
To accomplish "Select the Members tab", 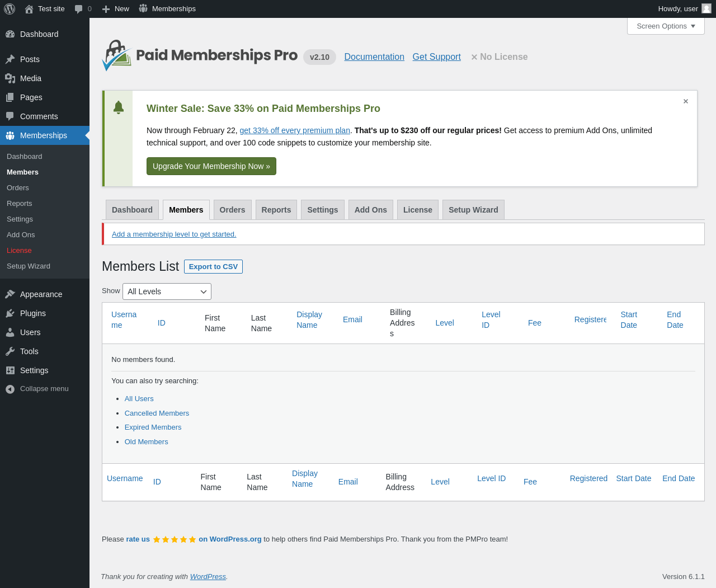I will (186, 210).
